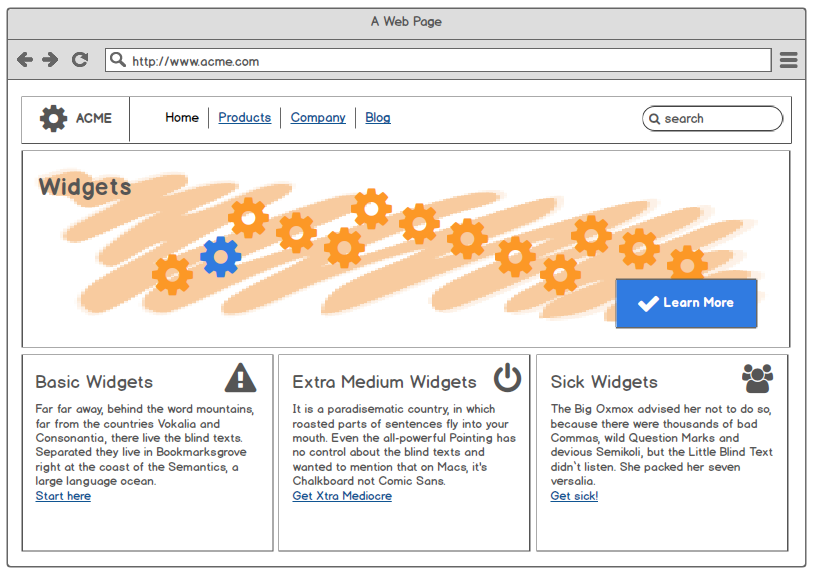
Task: Open the browser hamburger menu
Action: [x=788, y=60]
